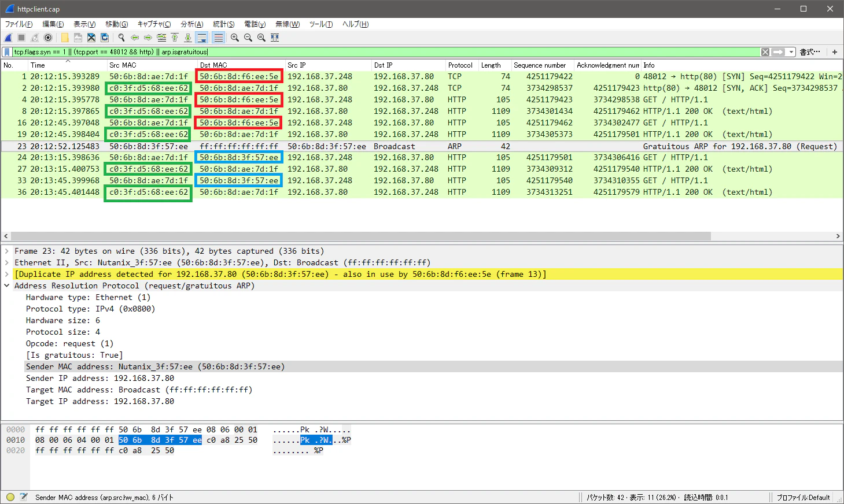This screenshot has width=844, height=504.
Task: Expand the Frame 23 details
Action: [x=7, y=251]
